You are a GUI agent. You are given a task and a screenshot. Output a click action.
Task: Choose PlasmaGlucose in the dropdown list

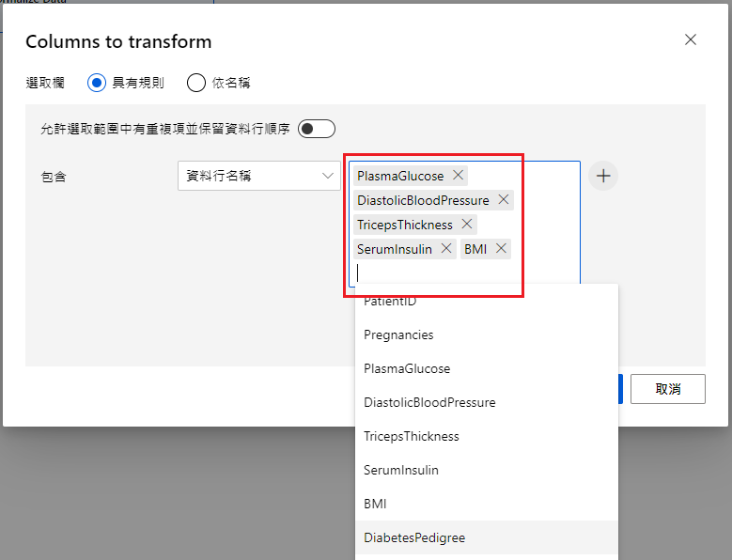(487, 368)
